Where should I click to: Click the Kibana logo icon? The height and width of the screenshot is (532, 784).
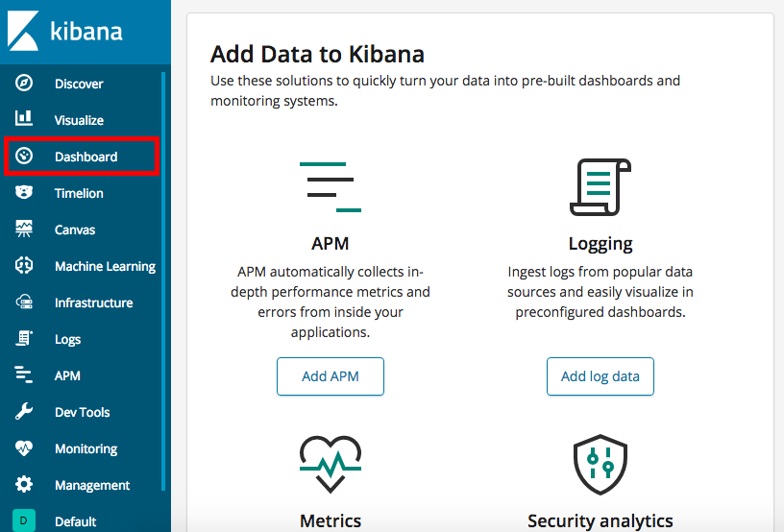point(23,31)
